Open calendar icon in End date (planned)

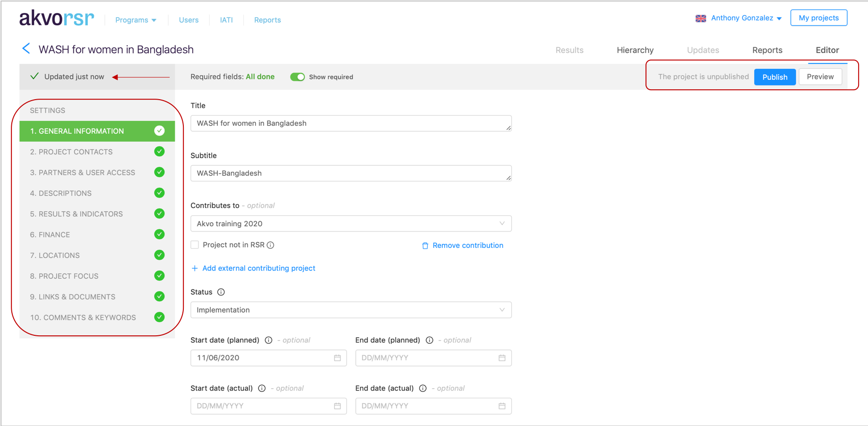pyautogui.click(x=502, y=358)
